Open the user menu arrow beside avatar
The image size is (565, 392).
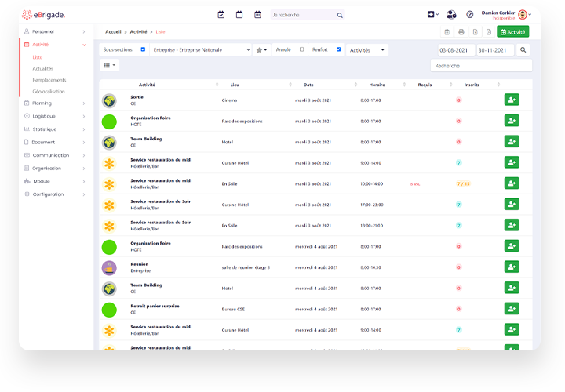[530, 15]
